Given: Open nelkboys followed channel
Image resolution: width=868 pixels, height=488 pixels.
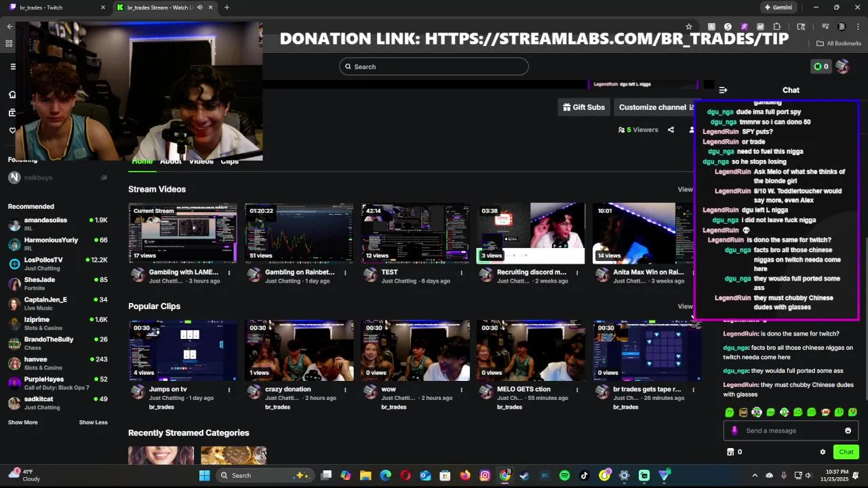Looking at the screenshot, I should coord(58,178).
